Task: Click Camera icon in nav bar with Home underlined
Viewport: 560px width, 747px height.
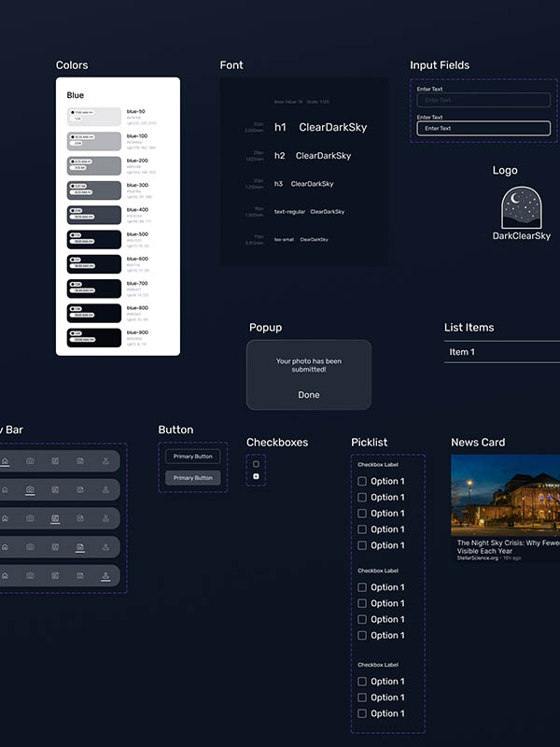Action: pyautogui.click(x=30, y=460)
